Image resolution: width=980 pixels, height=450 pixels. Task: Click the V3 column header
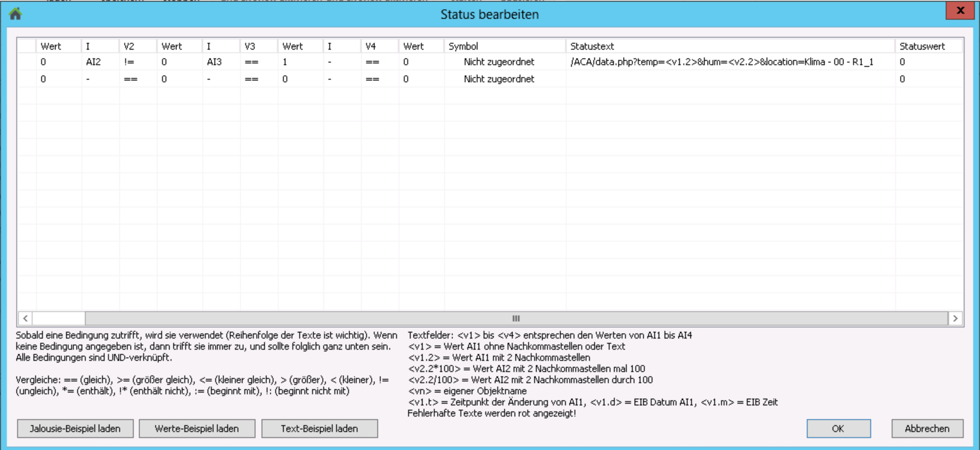(250, 46)
